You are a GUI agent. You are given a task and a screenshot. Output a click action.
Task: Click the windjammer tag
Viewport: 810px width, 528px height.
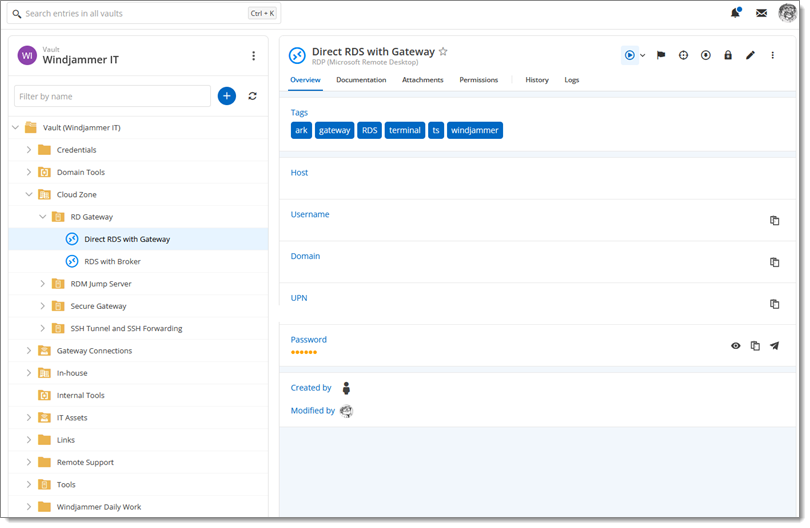point(474,130)
